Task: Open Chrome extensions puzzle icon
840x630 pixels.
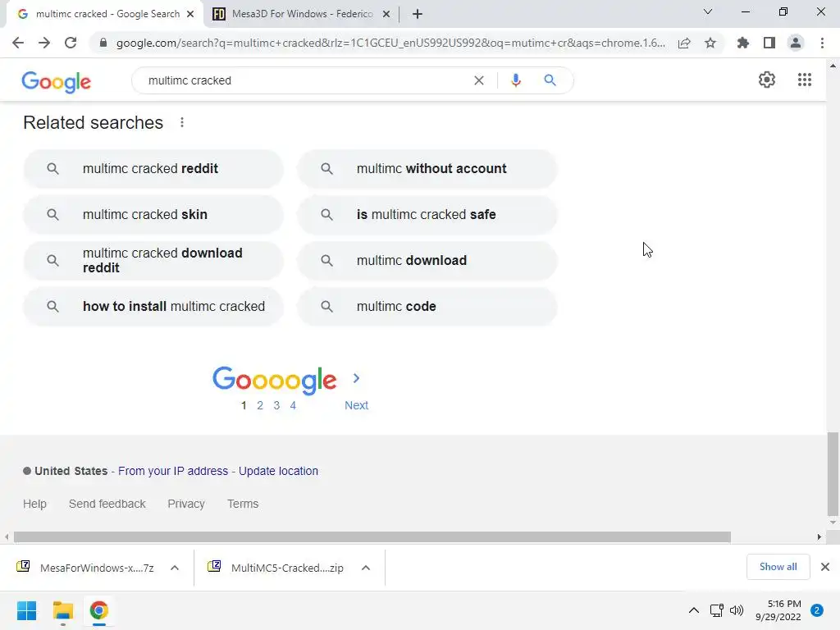Action: coord(743,43)
